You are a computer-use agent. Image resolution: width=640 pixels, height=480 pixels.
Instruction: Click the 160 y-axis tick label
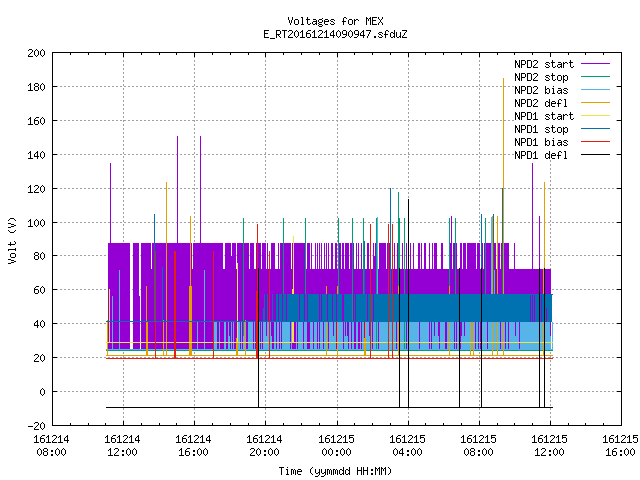coord(36,121)
